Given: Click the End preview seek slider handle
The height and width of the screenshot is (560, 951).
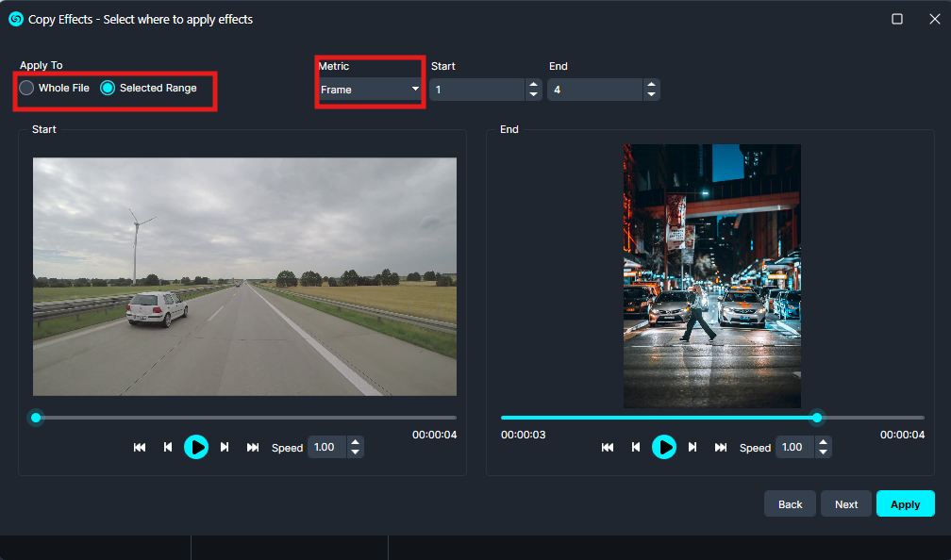Looking at the screenshot, I should 817,418.
